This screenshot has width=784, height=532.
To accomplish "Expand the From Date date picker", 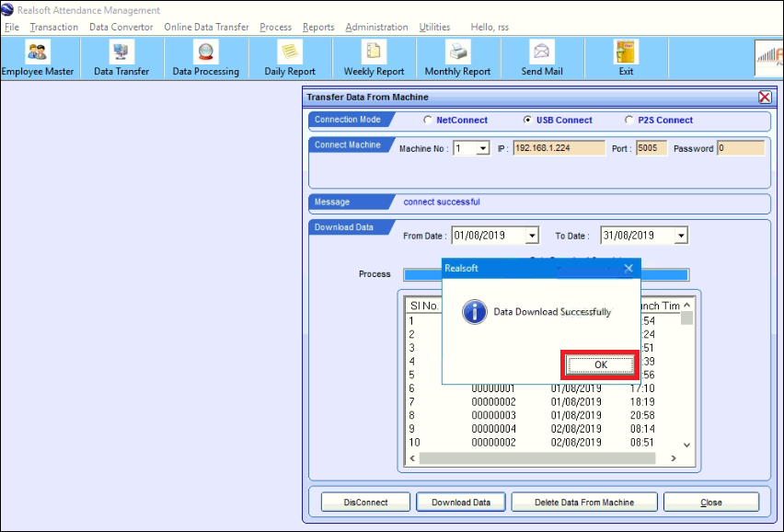I will [x=532, y=235].
